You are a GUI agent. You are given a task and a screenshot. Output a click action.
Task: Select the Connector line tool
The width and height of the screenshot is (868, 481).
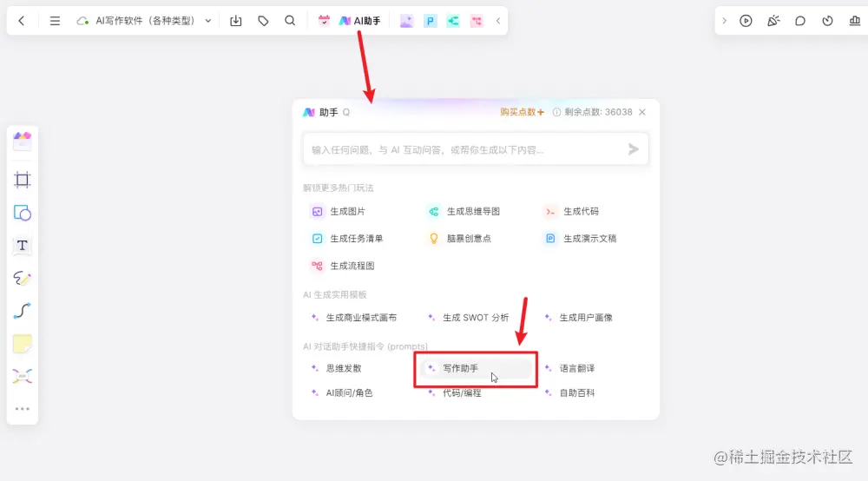(x=23, y=311)
